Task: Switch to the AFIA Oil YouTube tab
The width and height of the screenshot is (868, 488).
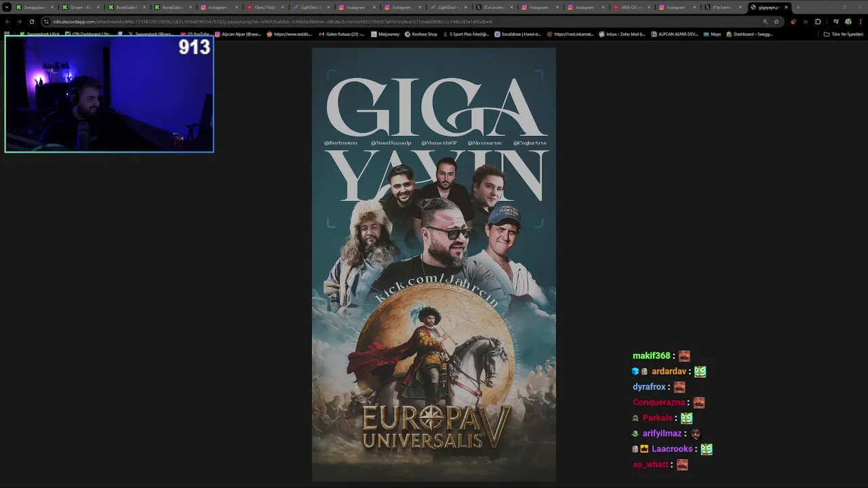Action: coord(631,7)
